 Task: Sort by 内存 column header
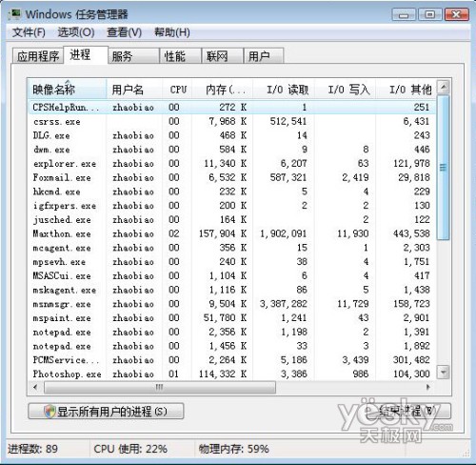point(222,90)
